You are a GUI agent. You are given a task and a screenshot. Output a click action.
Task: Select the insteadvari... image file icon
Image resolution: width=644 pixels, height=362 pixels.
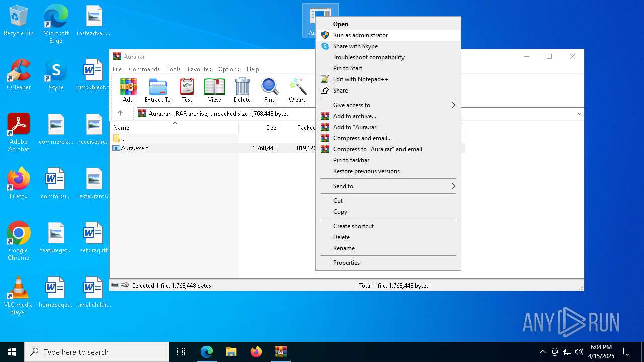[94, 21]
